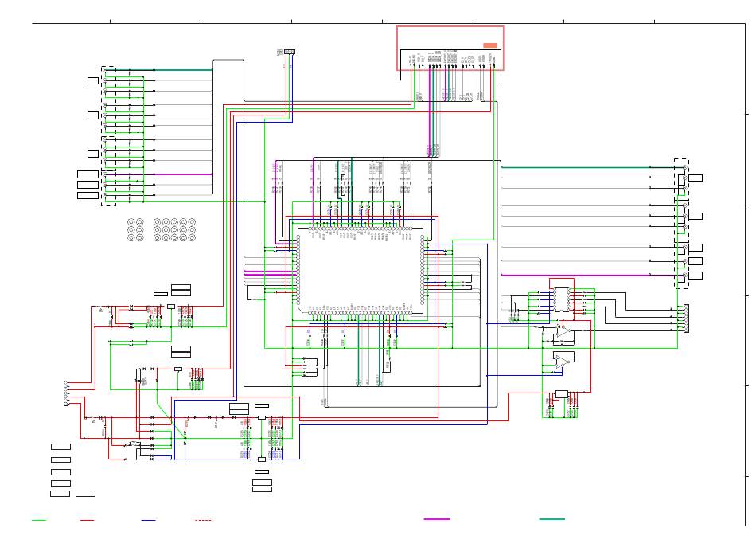
Task: Select the small header connector at top center
Action: tap(290, 52)
